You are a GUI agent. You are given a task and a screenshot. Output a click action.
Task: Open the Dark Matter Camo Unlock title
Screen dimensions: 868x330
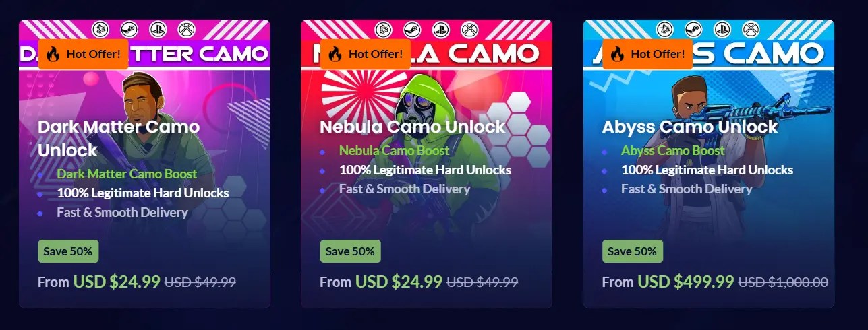click(119, 138)
